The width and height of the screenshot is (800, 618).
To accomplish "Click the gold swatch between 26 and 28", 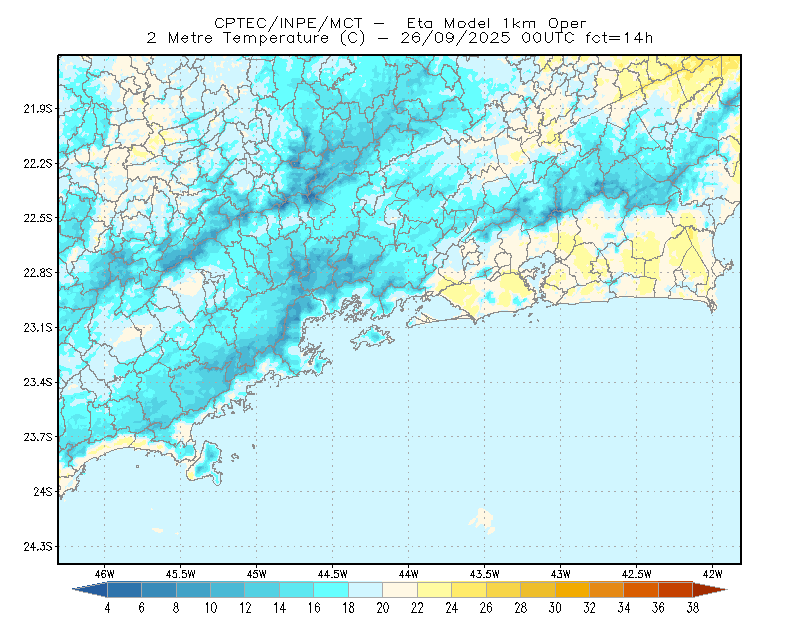I will point(503,589).
